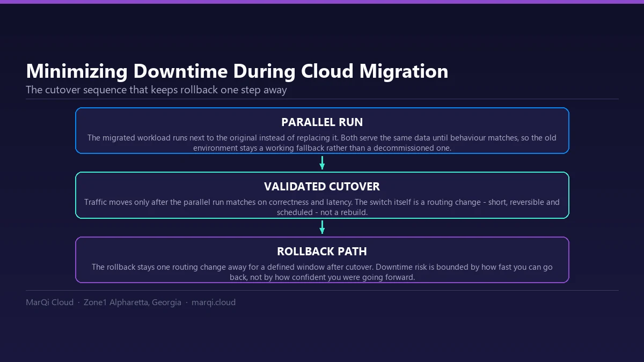Select the ROLLBACK PATH heading
Screen dimensions: 644x362
[x=322, y=252]
